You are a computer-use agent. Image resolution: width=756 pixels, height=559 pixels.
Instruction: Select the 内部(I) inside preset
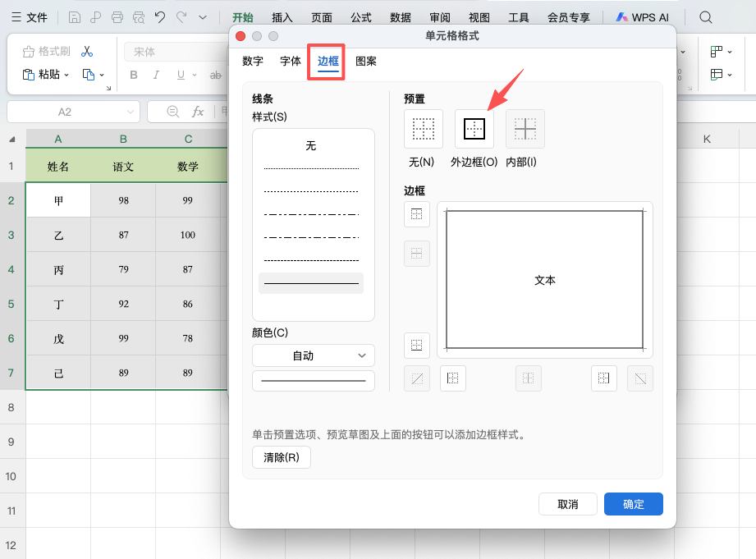pyautogui.click(x=525, y=129)
